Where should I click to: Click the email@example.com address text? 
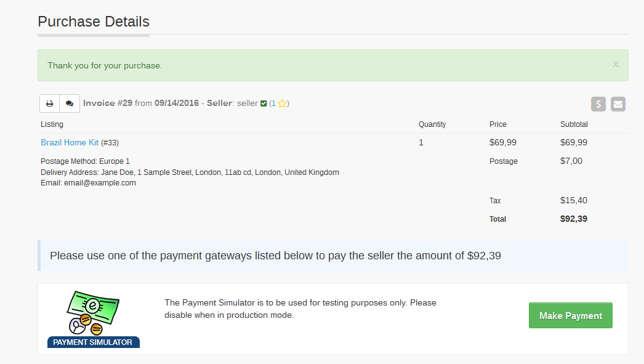click(x=100, y=183)
